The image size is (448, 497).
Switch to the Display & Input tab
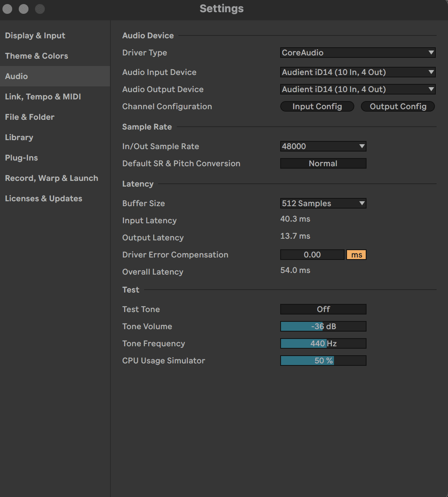tap(35, 35)
